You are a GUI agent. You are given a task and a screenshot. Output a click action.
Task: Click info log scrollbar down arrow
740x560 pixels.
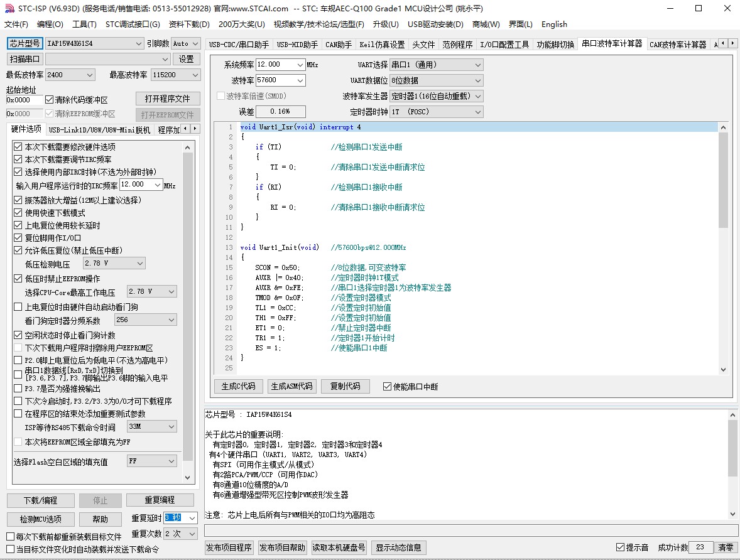tap(732, 514)
